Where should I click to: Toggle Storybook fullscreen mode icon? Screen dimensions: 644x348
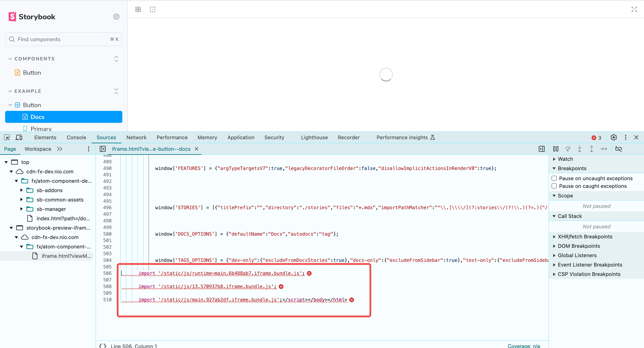pos(634,10)
